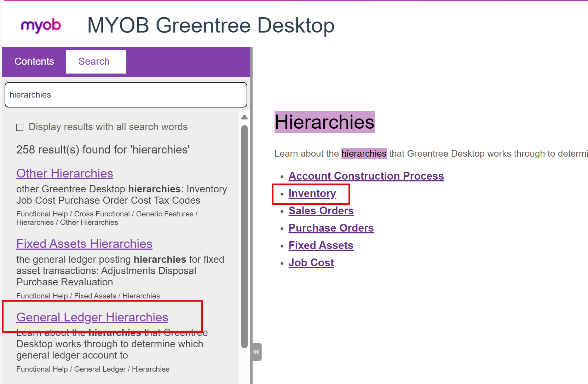Open the Purchase Orders link
The height and width of the screenshot is (384, 588).
[x=331, y=228]
